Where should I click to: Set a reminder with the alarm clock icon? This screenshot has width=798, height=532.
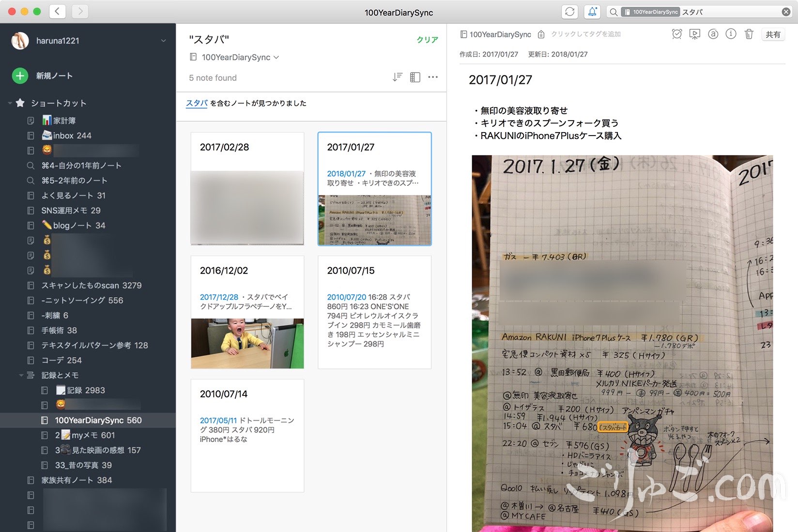tap(676, 34)
